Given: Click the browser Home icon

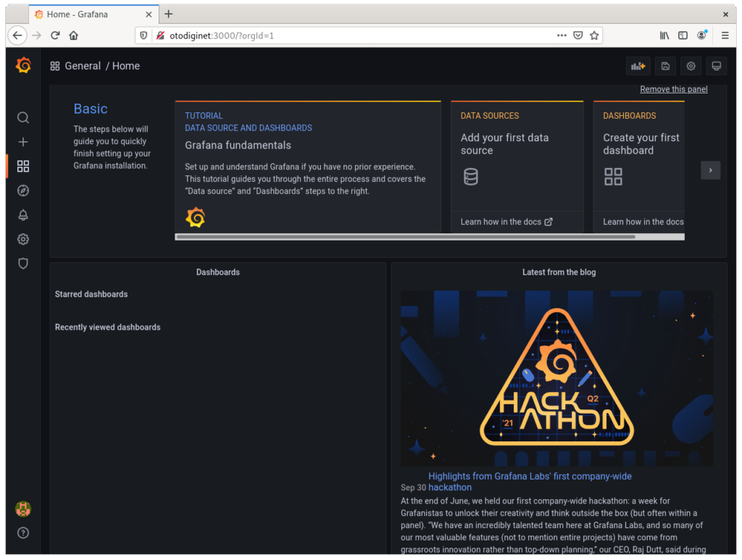Looking at the screenshot, I should click(73, 35).
